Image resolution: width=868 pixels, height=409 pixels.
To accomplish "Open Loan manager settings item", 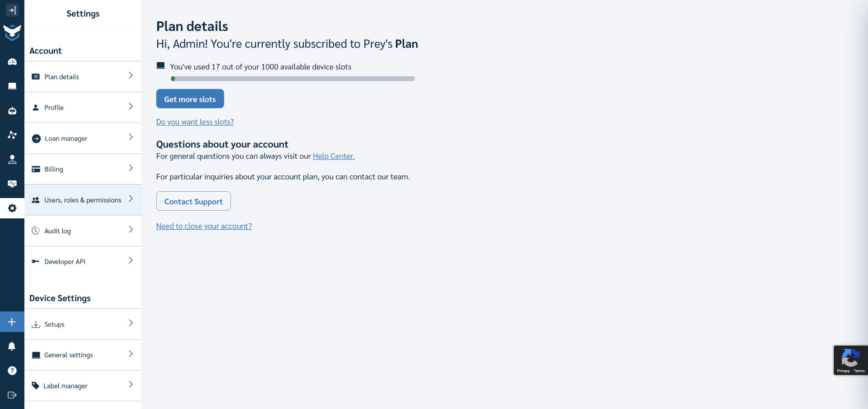I will 66,138.
